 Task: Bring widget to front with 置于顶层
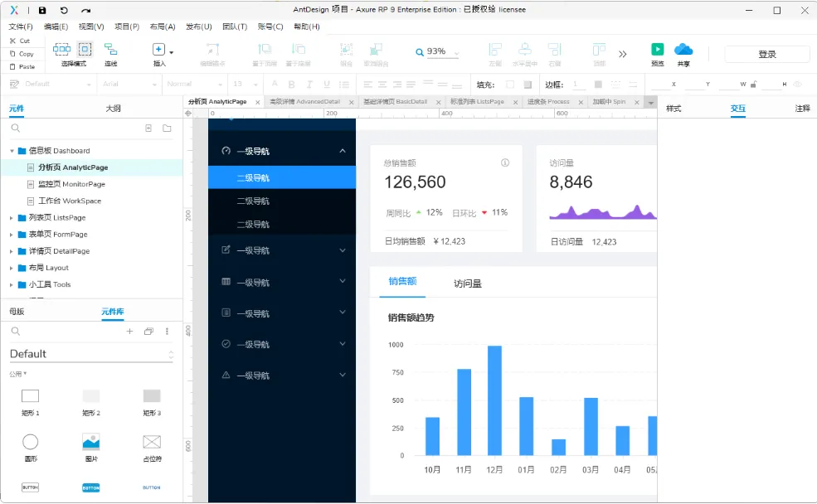[265, 54]
